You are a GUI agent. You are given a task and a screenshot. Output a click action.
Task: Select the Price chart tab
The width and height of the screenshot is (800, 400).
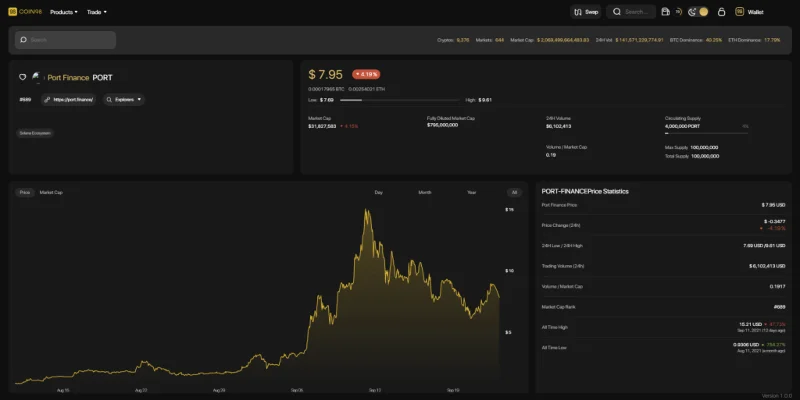point(24,192)
